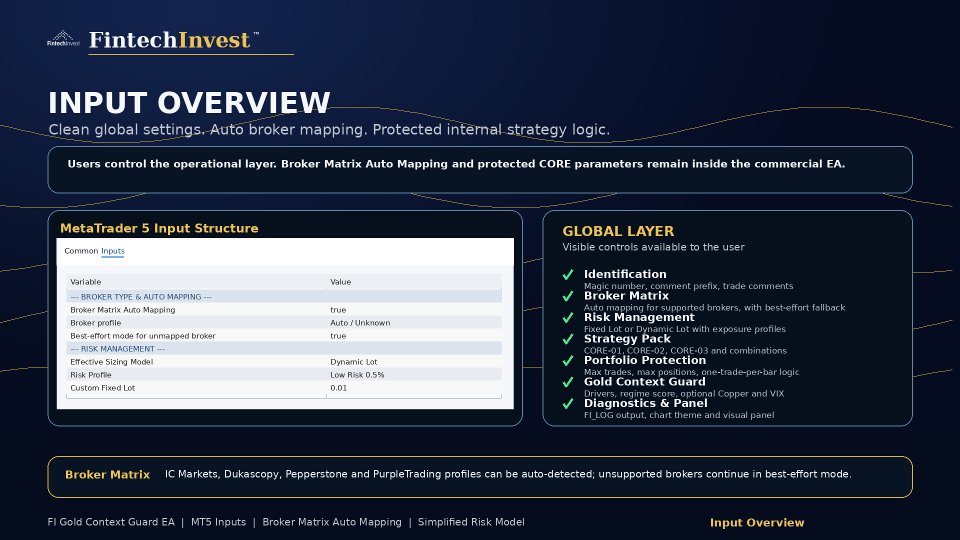Click the Risk Management item title

[x=639, y=317]
